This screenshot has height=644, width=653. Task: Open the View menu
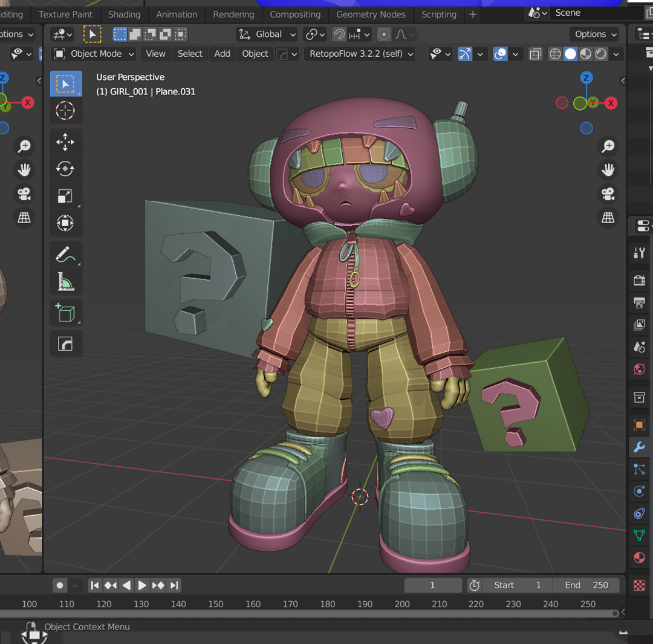pyautogui.click(x=156, y=54)
